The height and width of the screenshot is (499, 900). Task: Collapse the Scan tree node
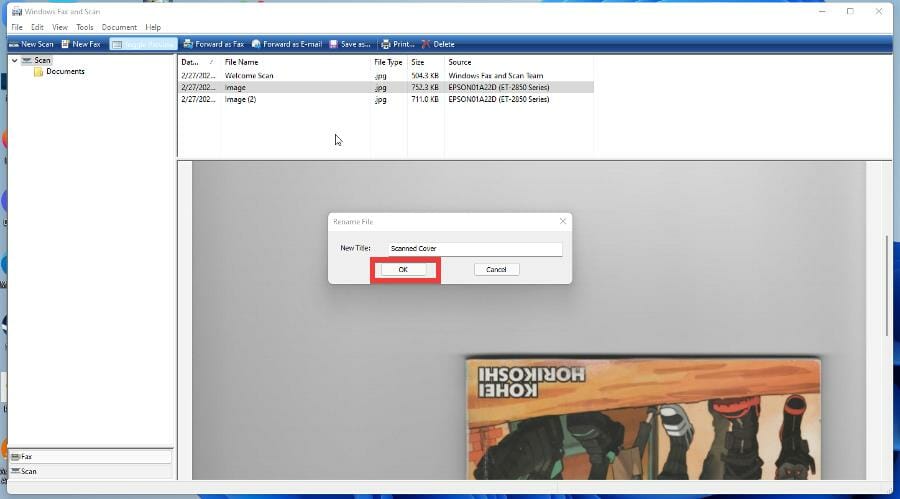14,60
